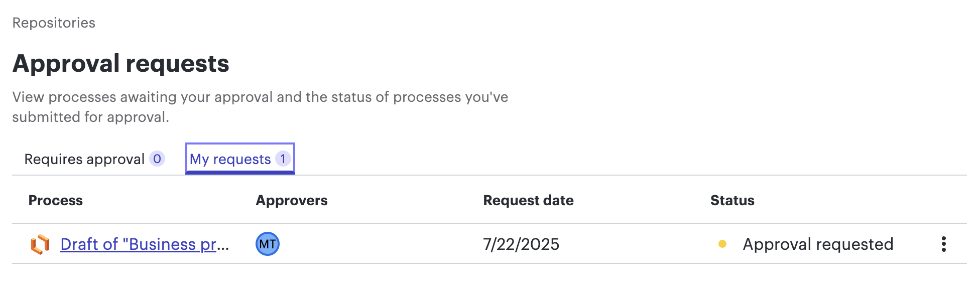This screenshot has height=294, width=980.
Task: Open the 'Draft of "Business pr..."' process link
Action: (145, 244)
